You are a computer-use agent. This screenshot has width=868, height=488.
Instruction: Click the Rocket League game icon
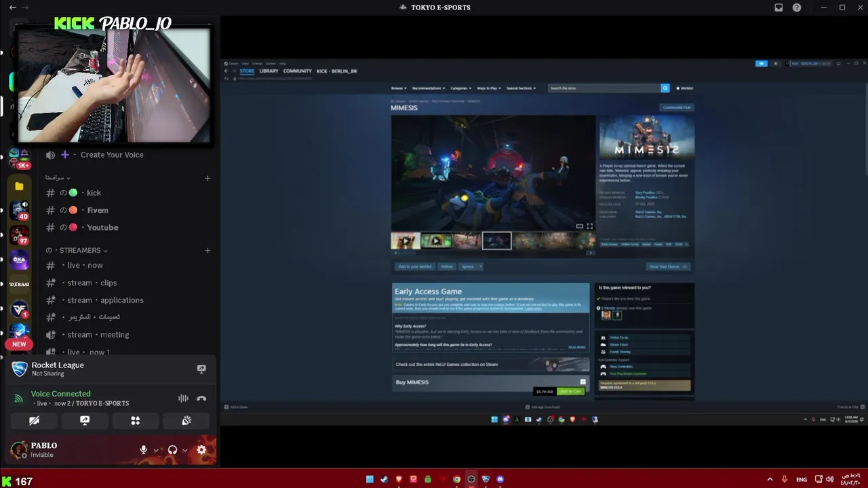coord(20,369)
